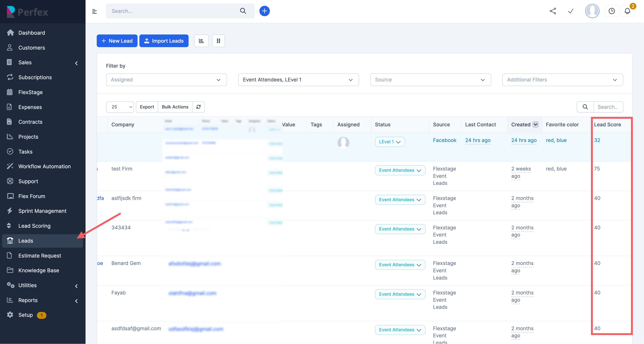The image size is (644, 344).
Task: Click the blue plus quick-create icon
Action: [264, 11]
